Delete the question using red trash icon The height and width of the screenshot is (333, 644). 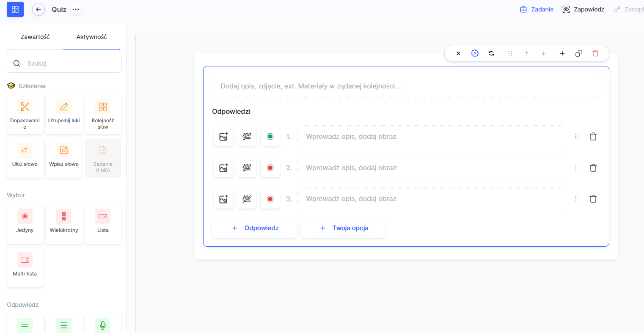pos(595,53)
